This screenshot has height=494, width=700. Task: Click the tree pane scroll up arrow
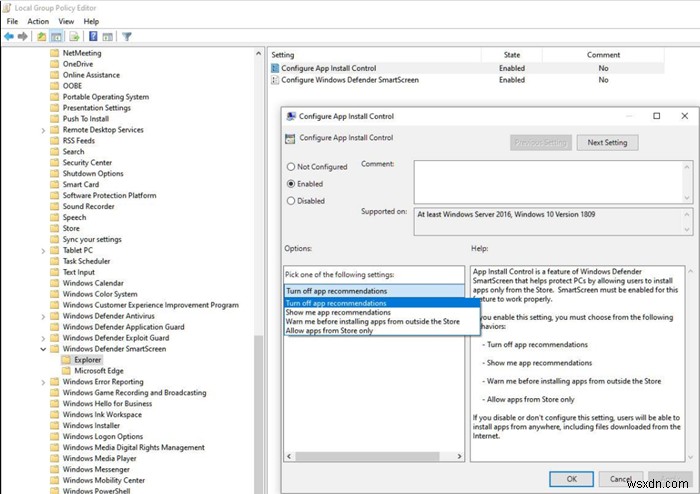click(258, 54)
